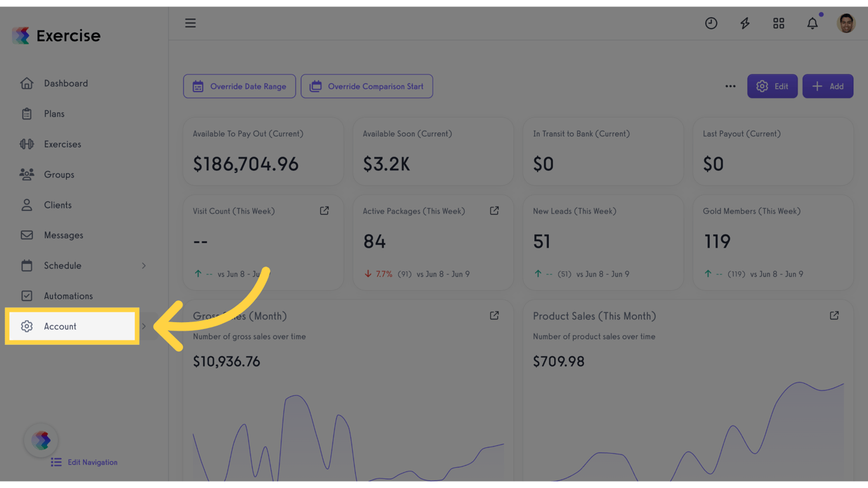This screenshot has height=488, width=868.
Task: Click the Gross Sales $10,936.76 total
Action: click(x=227, y=362)
